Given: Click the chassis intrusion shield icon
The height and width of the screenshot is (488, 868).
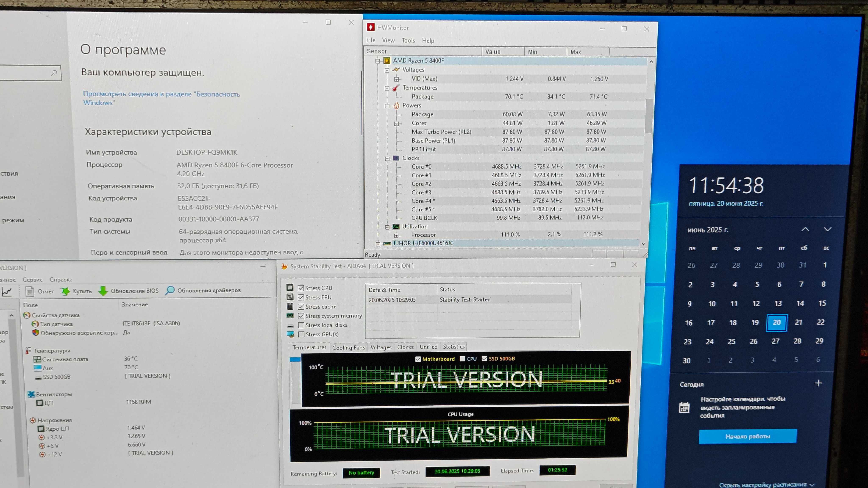Looking at the screenshot, I should tap(35, 333).
